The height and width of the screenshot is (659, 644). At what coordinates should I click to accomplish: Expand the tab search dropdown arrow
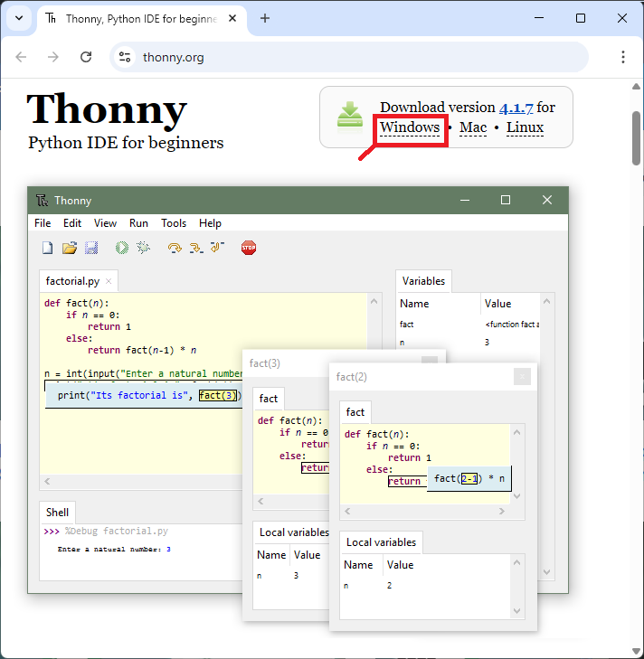[x=18, y=18]
